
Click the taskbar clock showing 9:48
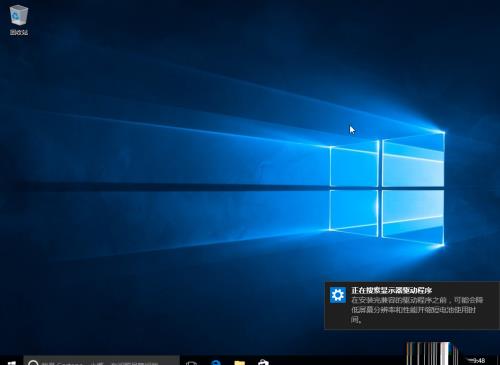tap(479, 360)
